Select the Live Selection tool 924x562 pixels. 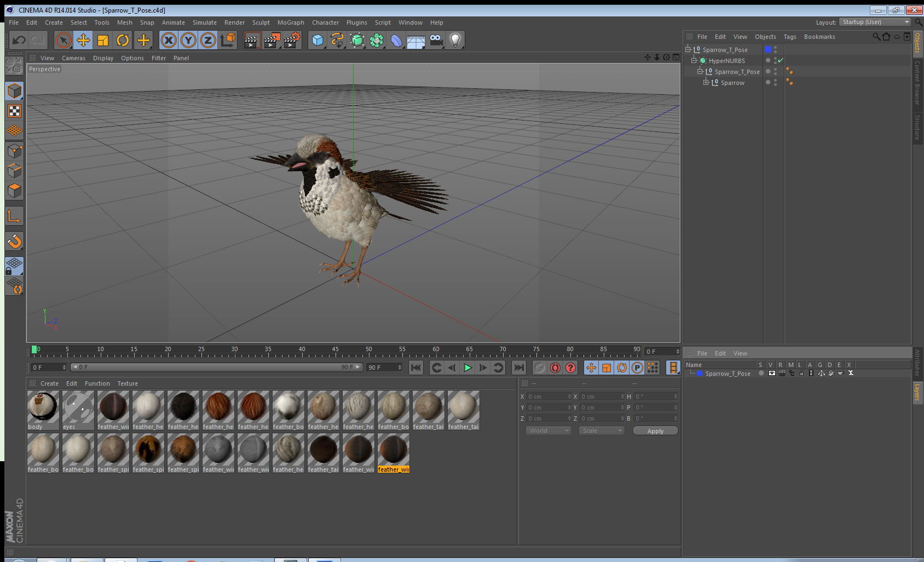tap(63, 40)
